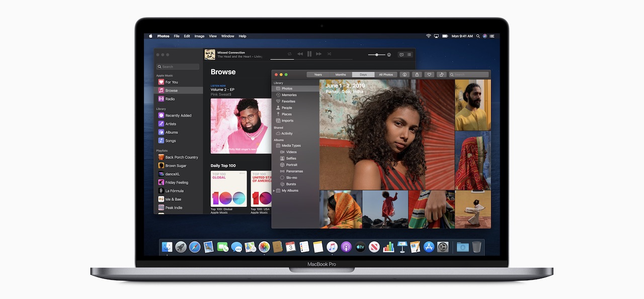Open the La Fórmula playlist
The height and width of the screenshot is (299, 644).
point(180,191)
